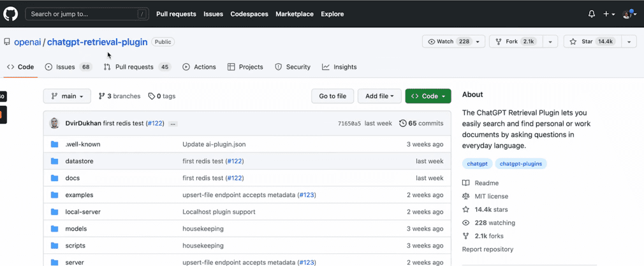Image resolution: width=644 pixels, height=266 pixels.
Task: Open the notifications bell
Action: tap(592, 14)
